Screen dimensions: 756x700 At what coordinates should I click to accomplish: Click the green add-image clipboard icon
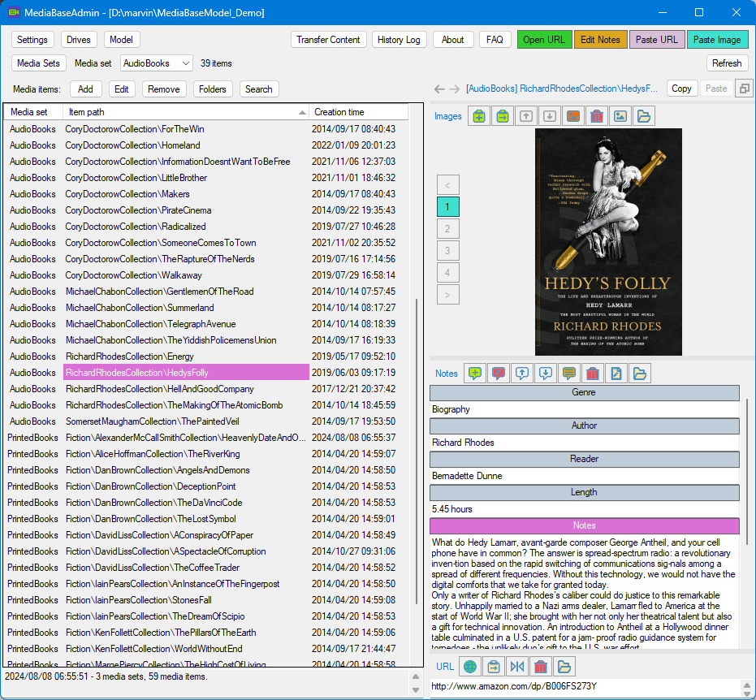[479, 116]
